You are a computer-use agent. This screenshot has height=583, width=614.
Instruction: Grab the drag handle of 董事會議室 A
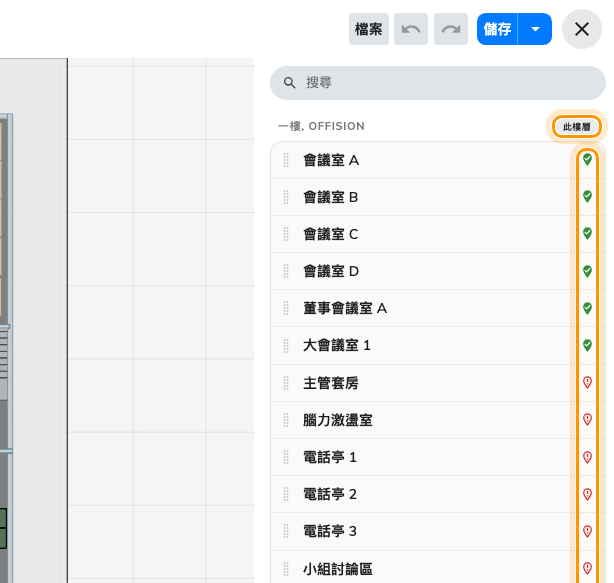(x=286, y=309)
